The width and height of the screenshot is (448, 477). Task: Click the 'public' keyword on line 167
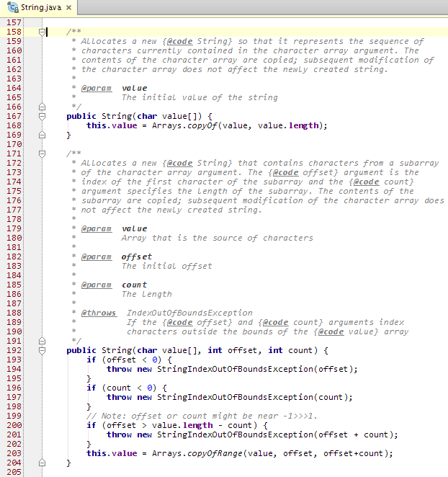click(81, 116)
